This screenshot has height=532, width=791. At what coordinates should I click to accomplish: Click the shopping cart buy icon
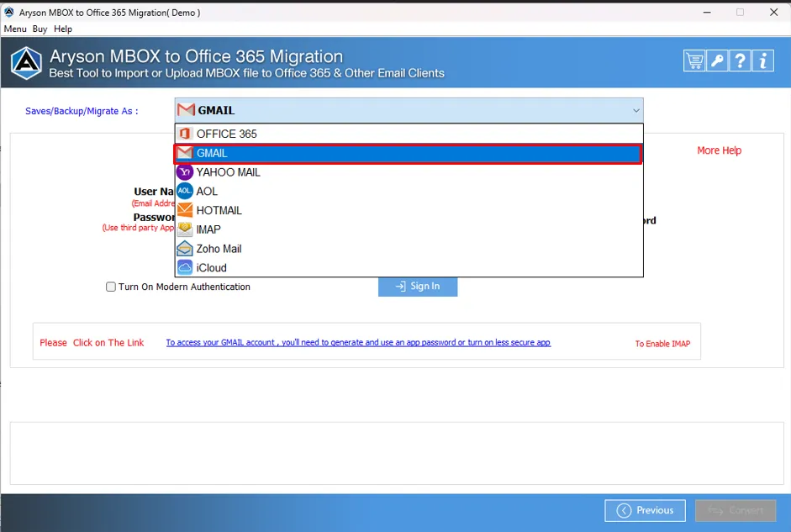(x=694, y=61)
